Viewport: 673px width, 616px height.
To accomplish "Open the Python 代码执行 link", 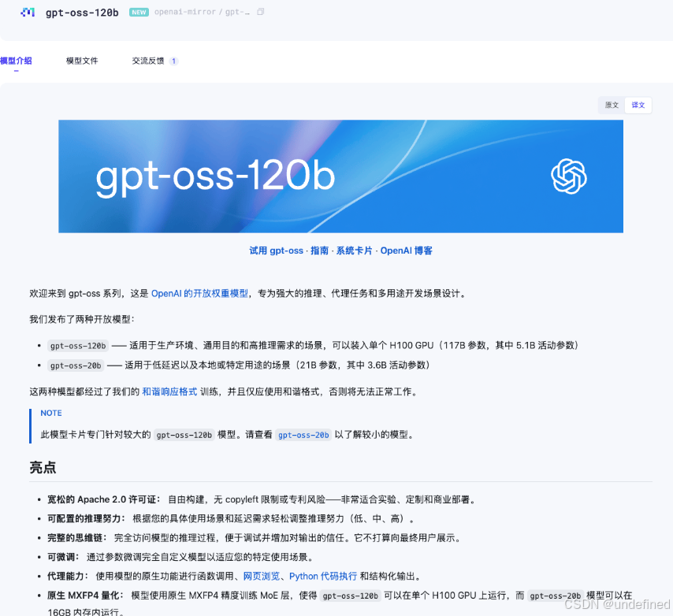I will click(x=323, y=576).
